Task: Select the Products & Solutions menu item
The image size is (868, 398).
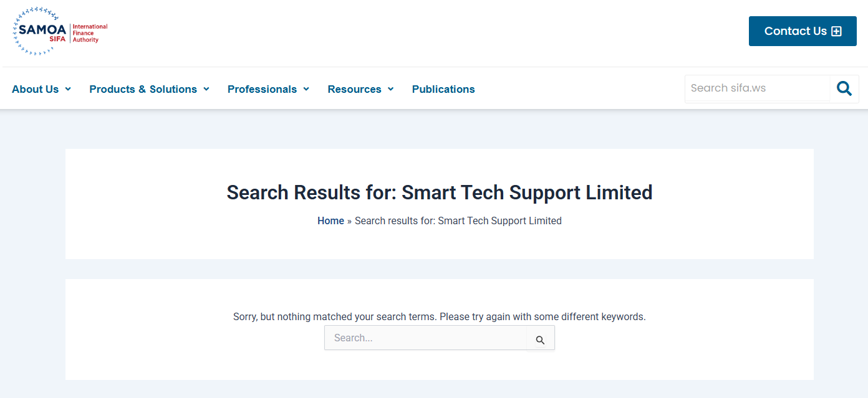Action: pos(143,89)
